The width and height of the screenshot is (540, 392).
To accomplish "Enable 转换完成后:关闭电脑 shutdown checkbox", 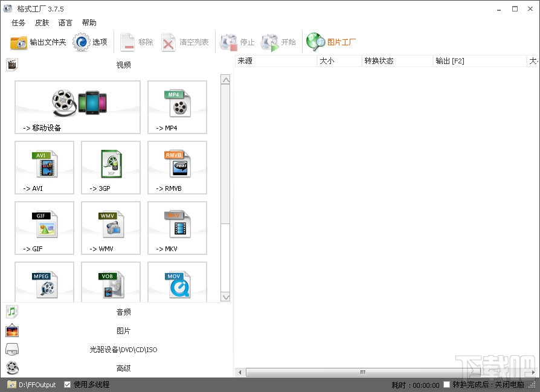I will click(x=446, y=384).
